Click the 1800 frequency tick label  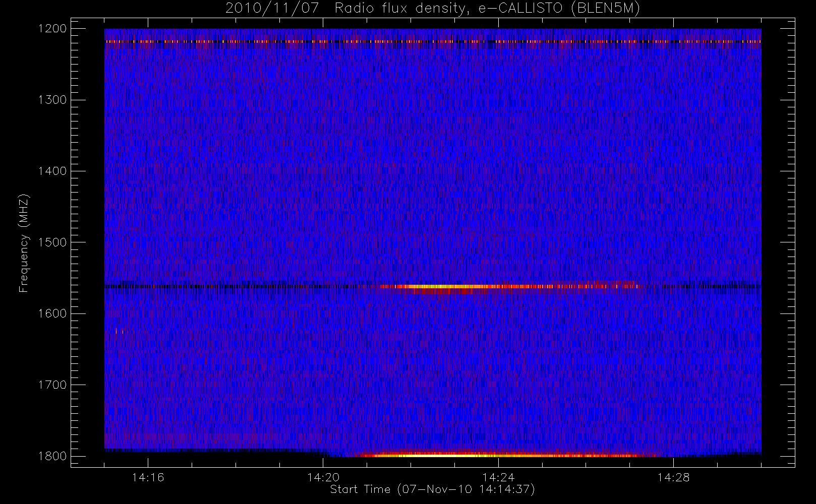(x=52, y=456)
